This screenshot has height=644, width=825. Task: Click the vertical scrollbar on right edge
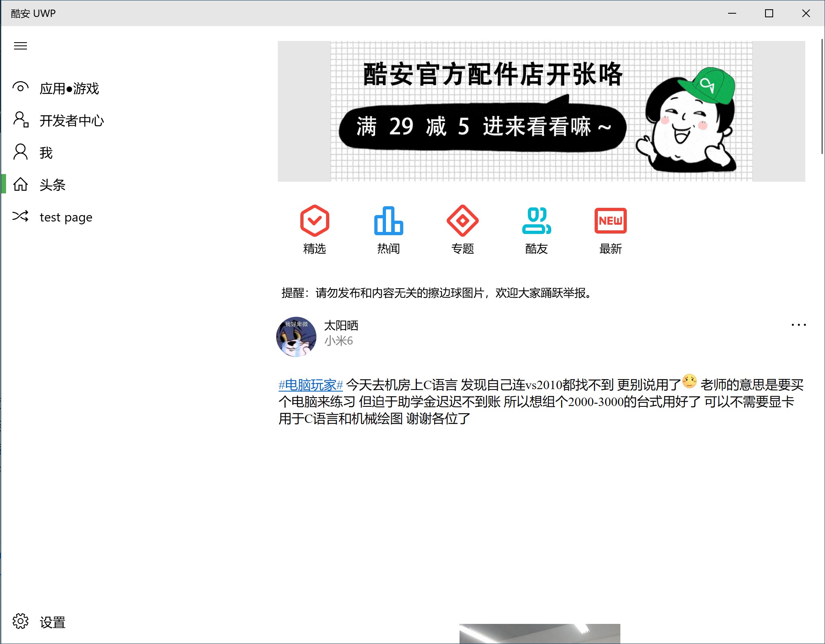click(x=822, y=96)
